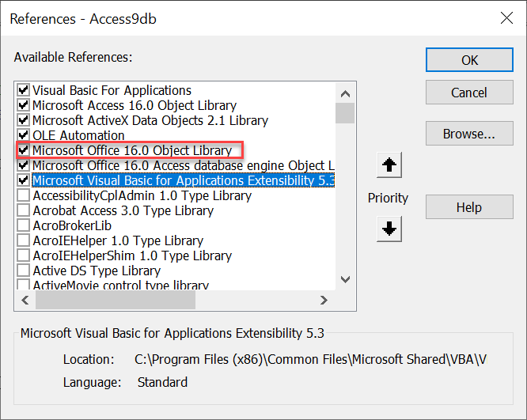Uncheck OLE Automation reference
The image size is (527, 420).
coord(23,135)
